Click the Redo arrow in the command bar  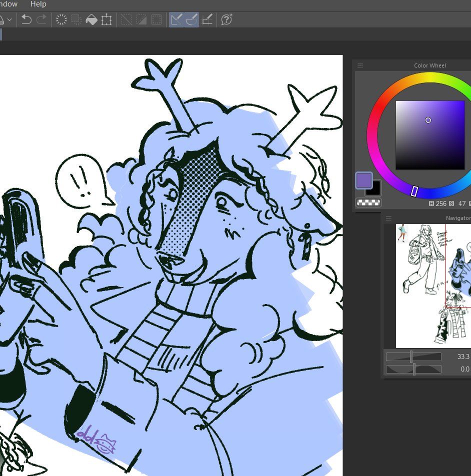click(x=41, y=19)
